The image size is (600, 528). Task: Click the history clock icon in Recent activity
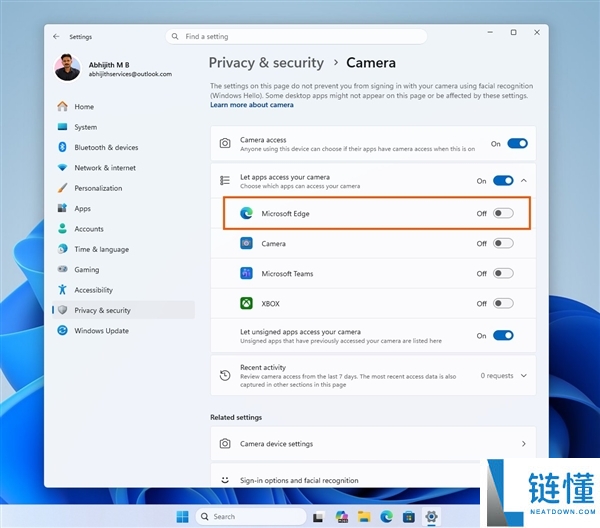[x=225, y=375]
